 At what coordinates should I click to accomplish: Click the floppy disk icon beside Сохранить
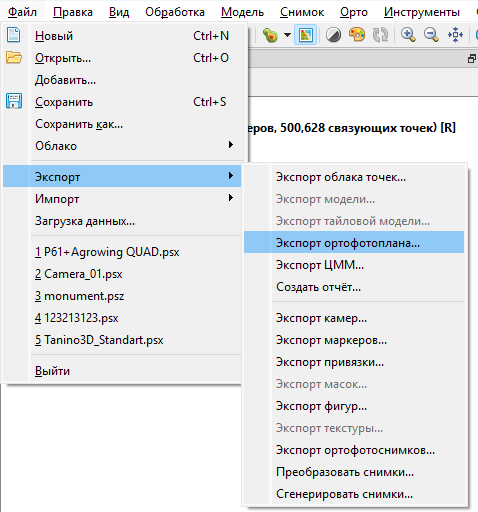click(14, 101)
